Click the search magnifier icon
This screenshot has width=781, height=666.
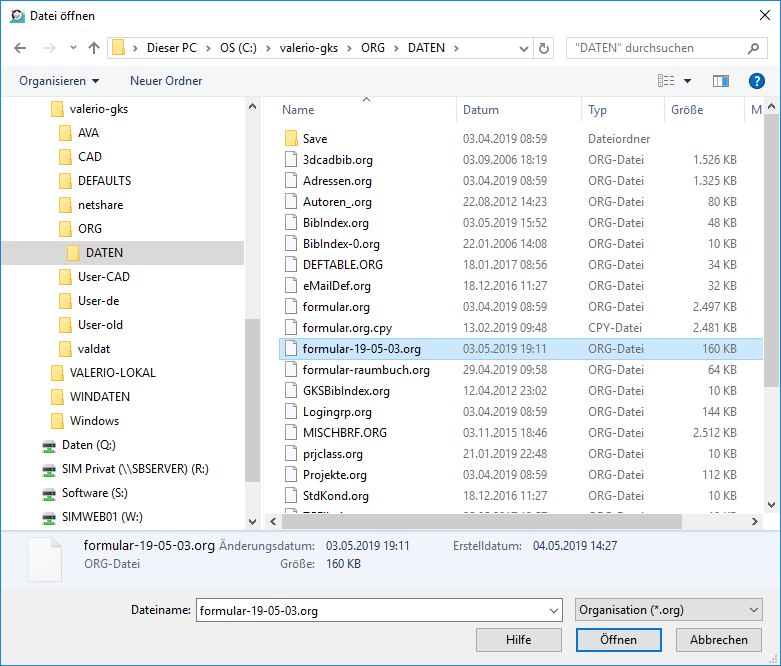pos(753,48)
